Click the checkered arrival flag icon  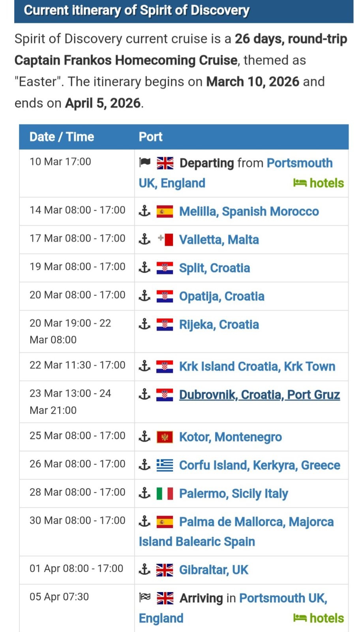pyautogui.click(x=145, y=597)
